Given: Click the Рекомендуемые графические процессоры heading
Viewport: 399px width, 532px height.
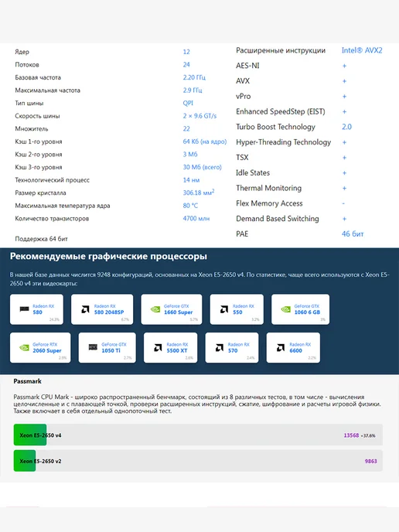Looking at the screenshot, I should click(108, 256).
